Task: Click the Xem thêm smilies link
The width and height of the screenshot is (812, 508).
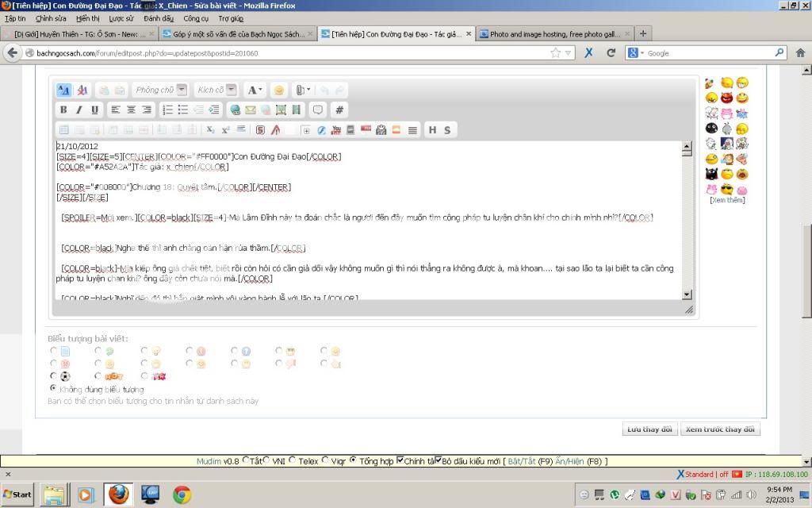Action: [x=727, y=200]
